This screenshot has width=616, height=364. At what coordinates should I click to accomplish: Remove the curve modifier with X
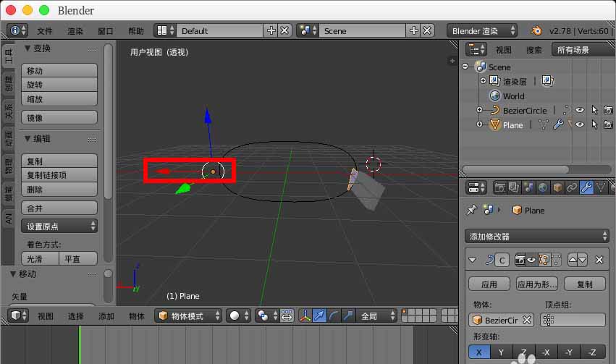599,260
